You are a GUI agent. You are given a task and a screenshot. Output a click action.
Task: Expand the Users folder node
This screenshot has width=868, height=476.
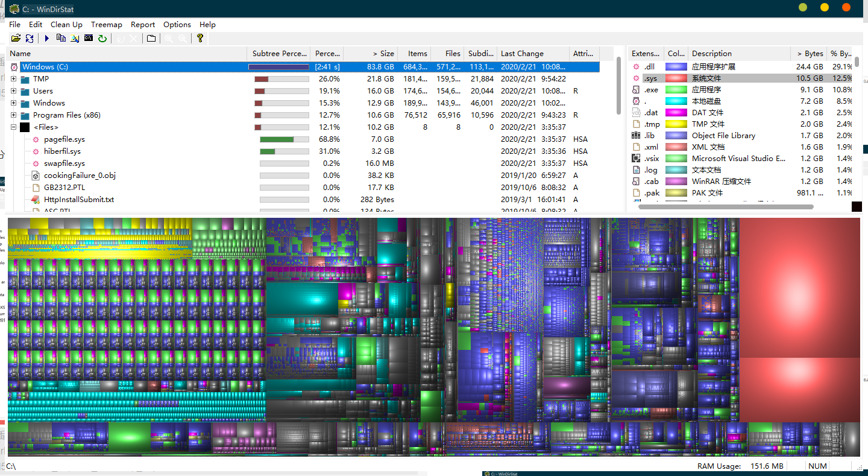[14, 91]
